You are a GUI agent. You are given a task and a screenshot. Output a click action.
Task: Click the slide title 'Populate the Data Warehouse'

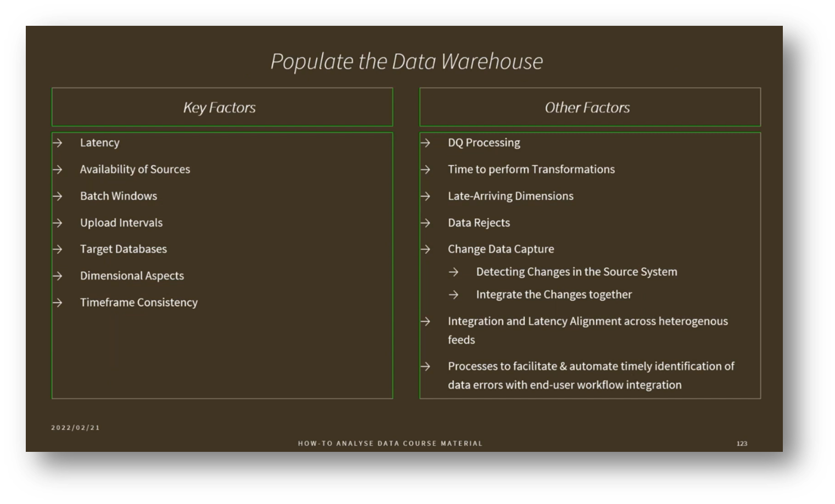pos(406,61)
